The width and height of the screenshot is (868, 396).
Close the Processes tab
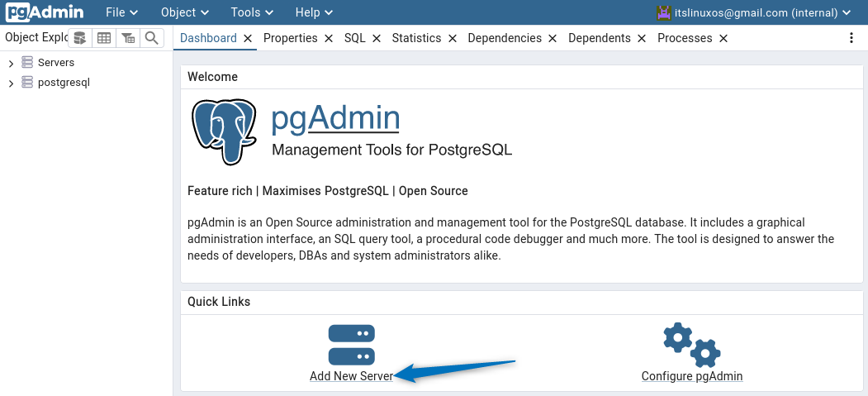pyautogui.click(x=723, y=38)
